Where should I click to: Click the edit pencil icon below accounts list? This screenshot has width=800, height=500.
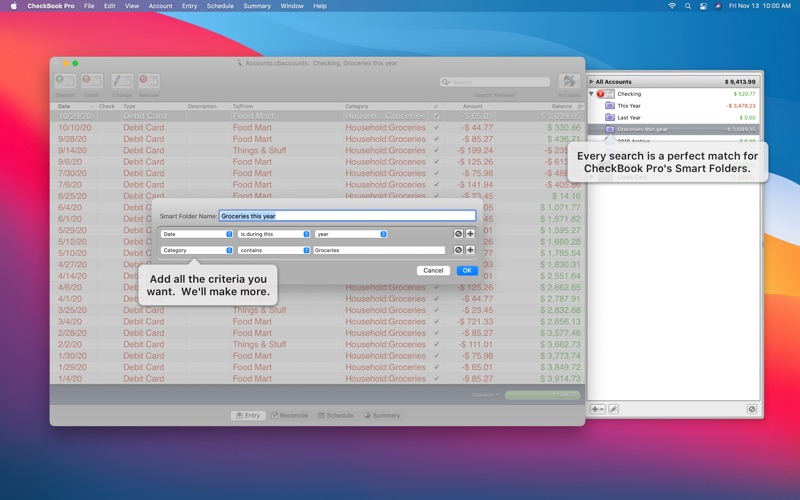click(613, 409)
